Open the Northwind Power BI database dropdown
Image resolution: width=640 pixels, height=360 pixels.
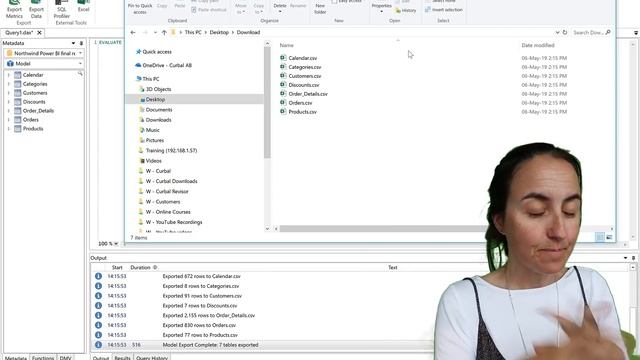80,53
